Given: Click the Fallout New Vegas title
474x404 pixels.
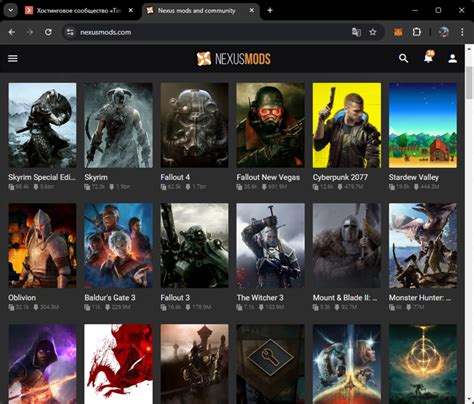Looking at the screenshot, I should pyautogui.click(x=268, y=177).
